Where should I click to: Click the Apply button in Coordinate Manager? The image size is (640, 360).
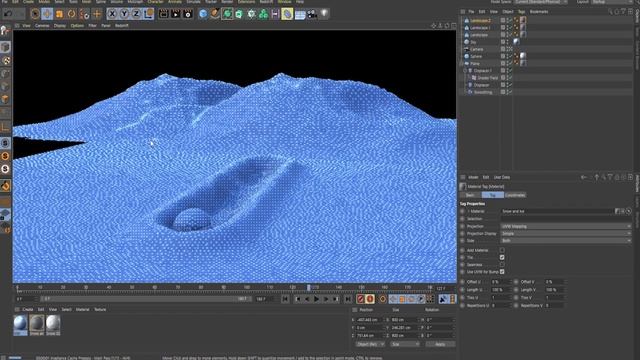440,344
